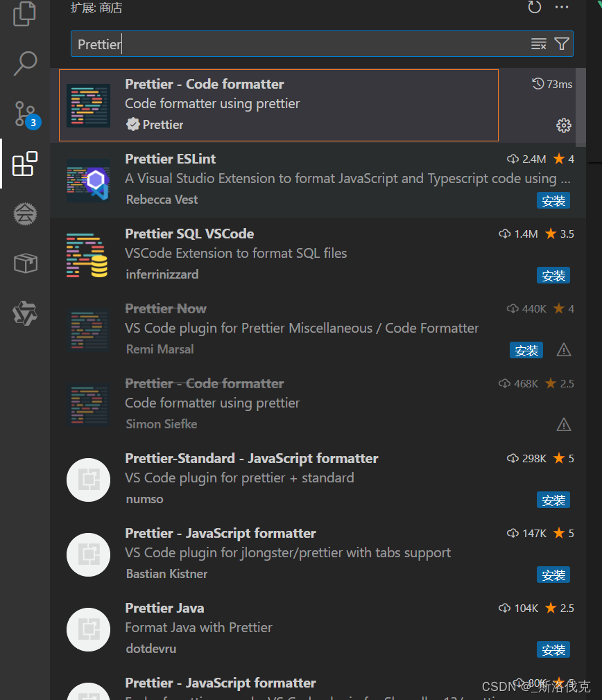Click Simon Siefke's Prettier extension thumbnail
This screenshot has width=602, height=700.
(x=88, y=405)
